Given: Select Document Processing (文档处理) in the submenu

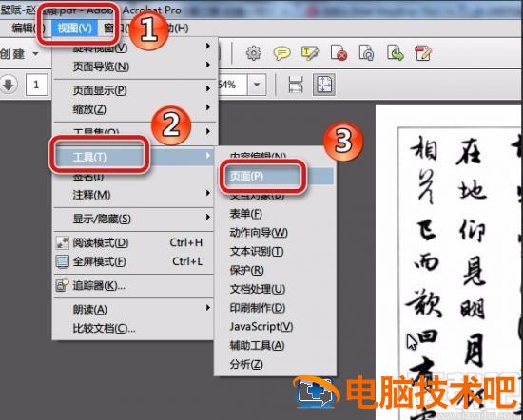Looking at the screenshot, I should pos(275,289).
